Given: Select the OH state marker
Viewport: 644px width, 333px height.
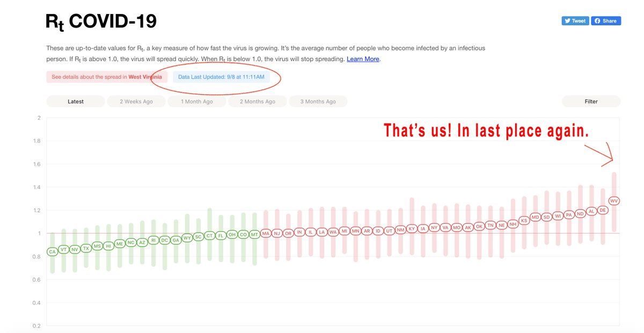Looking at the screenshot, I should (232, 234).
